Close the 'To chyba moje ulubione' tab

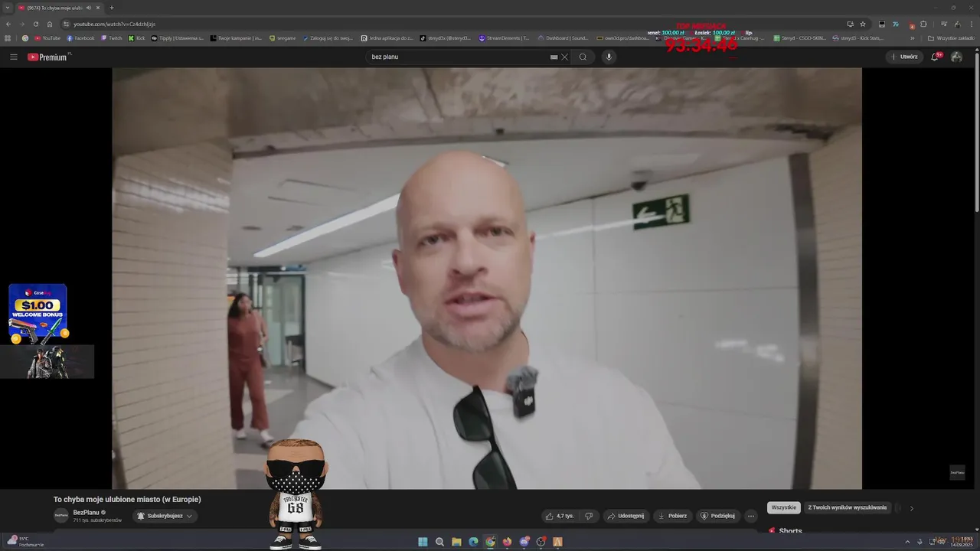coord(98,8)
